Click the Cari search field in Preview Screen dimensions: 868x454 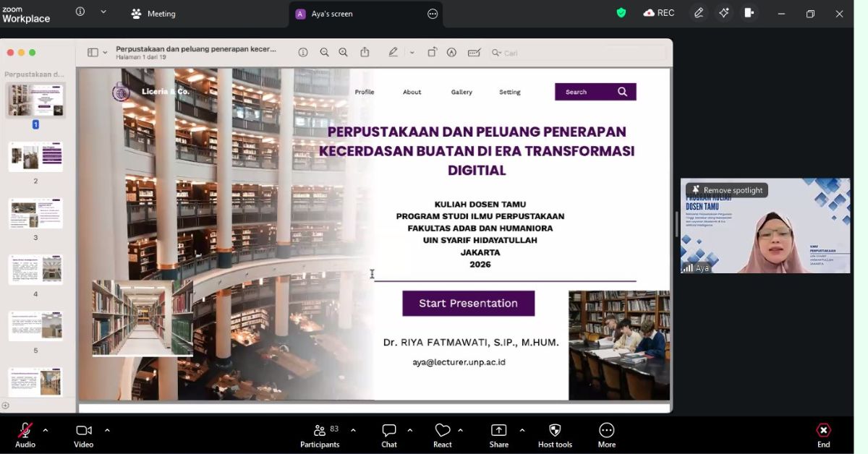point(576,53)
